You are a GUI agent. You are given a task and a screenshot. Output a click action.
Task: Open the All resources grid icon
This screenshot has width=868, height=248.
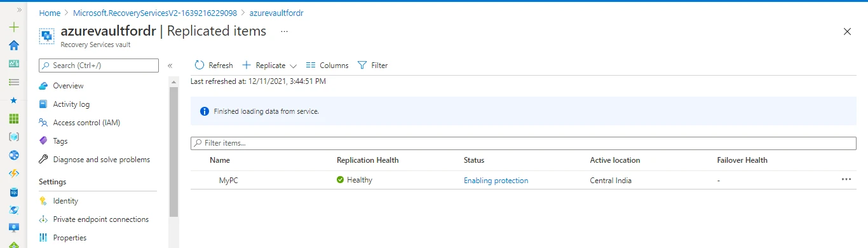point(14,119)
